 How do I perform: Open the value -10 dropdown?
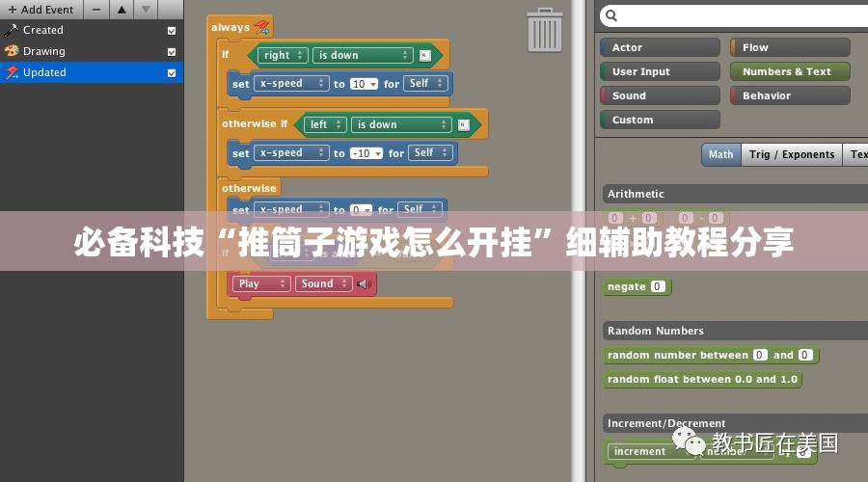366,153
